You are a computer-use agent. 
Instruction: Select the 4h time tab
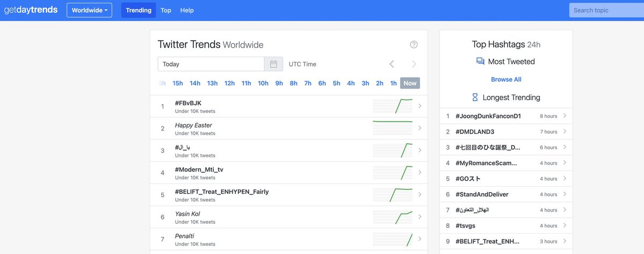[351, 83]
